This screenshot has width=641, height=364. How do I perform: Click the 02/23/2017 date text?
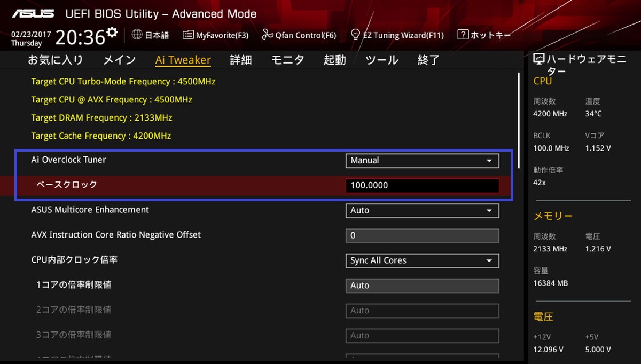pos(31,34)
